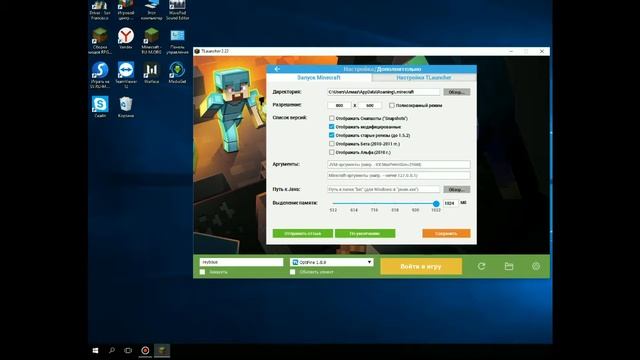Open the RPG modpack grass block shortcut
The width and height of the screenshot is (640, 360).
coord(100,41)
